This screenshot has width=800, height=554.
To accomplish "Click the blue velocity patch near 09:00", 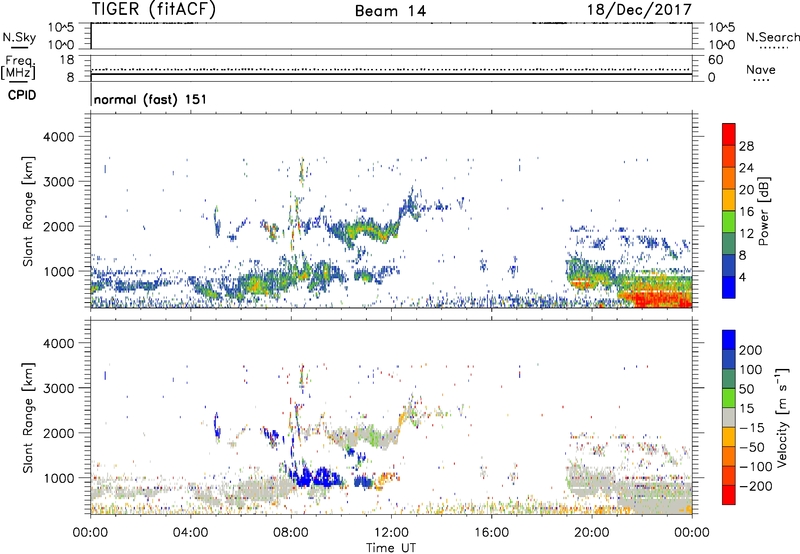I will coord(316,478).
